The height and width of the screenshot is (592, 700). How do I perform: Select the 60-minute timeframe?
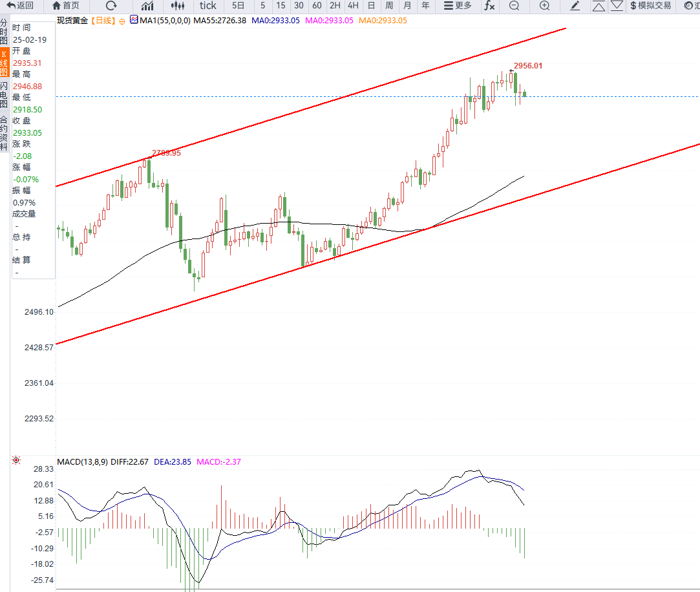point(317,6)
